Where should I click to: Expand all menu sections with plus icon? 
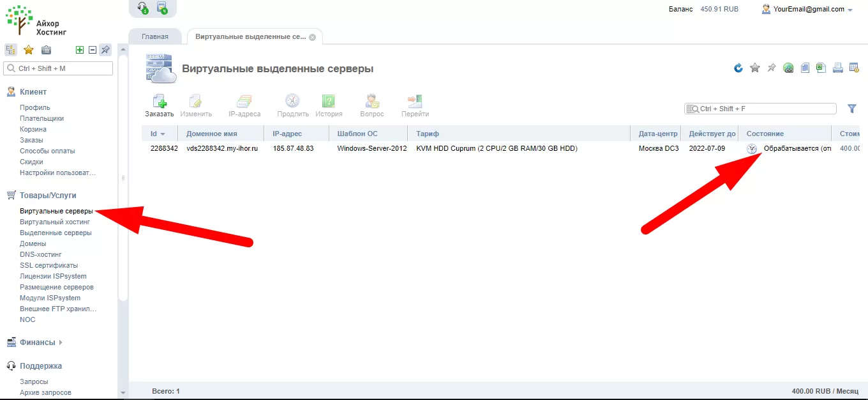pos(80,50)
